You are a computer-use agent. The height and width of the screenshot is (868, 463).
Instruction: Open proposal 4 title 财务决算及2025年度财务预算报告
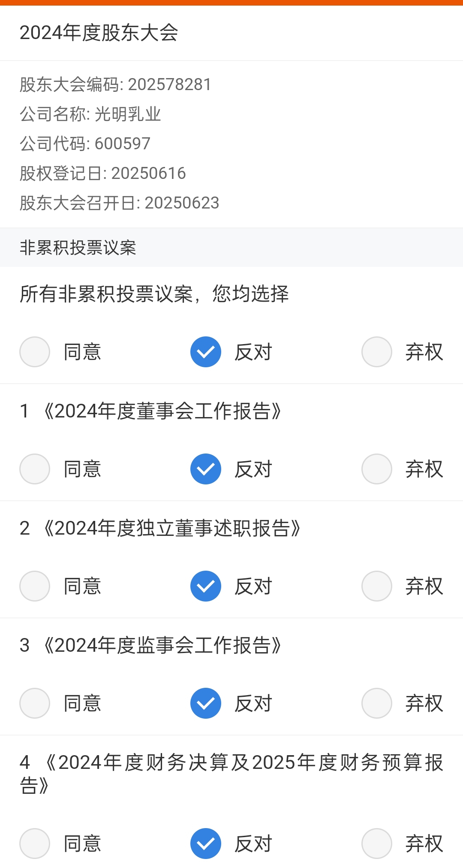231,774
